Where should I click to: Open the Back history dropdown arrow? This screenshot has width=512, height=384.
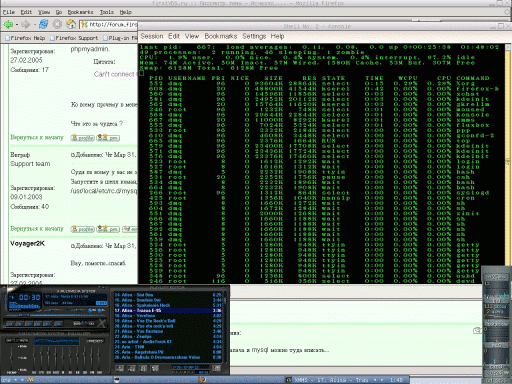point(17,25)
